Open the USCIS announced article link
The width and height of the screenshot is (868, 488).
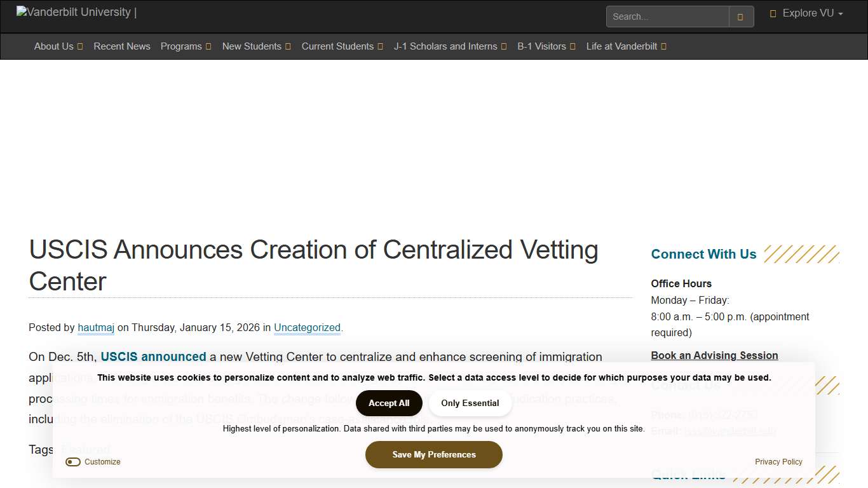(153, 356)
